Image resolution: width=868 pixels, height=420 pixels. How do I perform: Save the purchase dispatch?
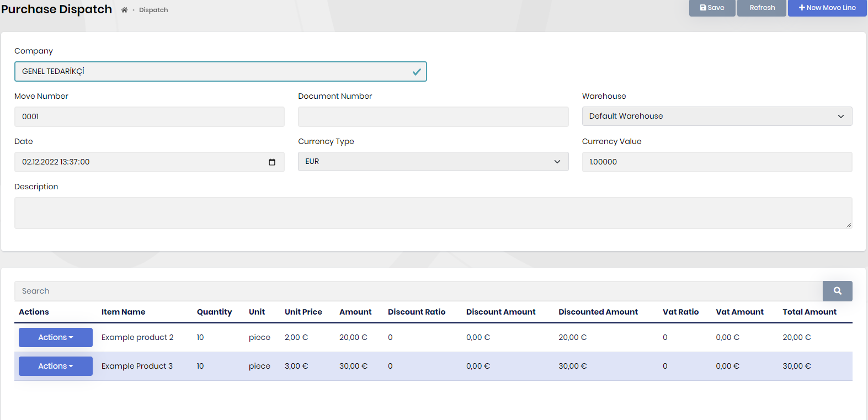tap(712, 8)
